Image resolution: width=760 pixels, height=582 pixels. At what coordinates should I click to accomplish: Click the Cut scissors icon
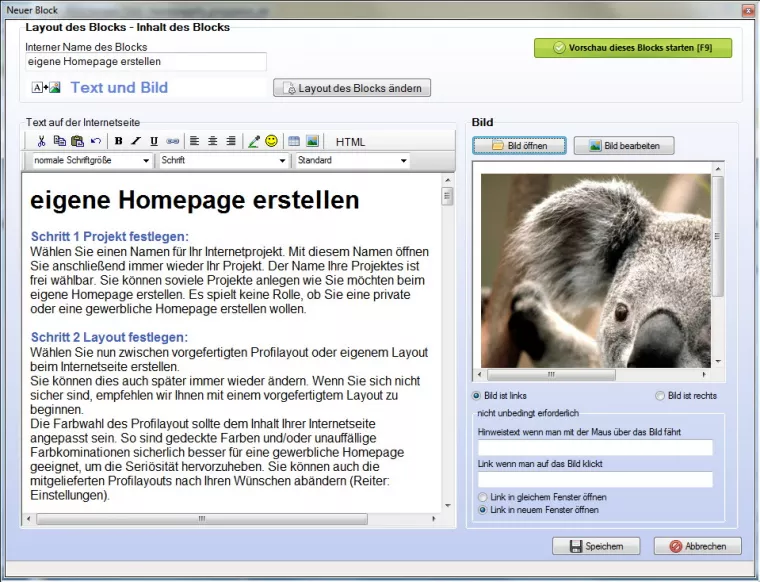41,141
